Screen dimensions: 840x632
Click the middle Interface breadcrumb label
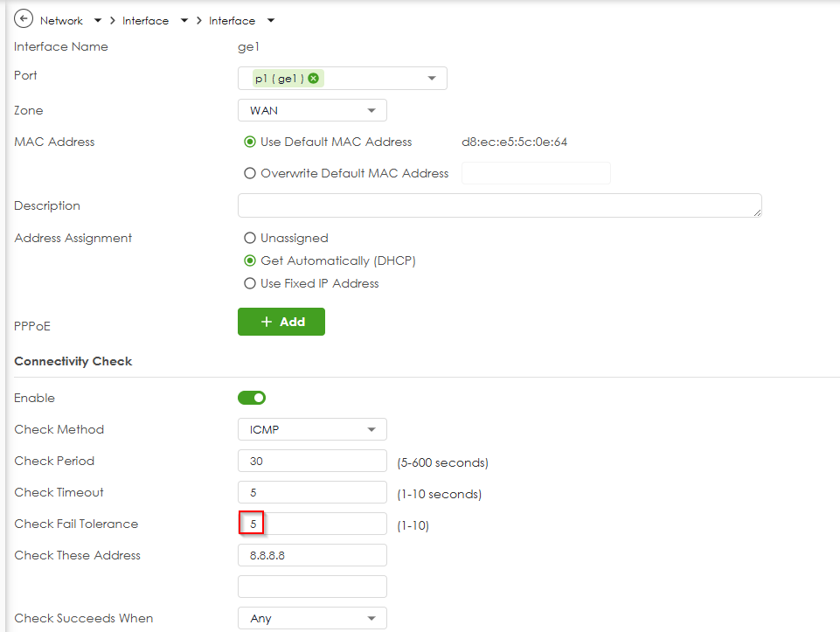pyautogui.click(x=145, y=21)
